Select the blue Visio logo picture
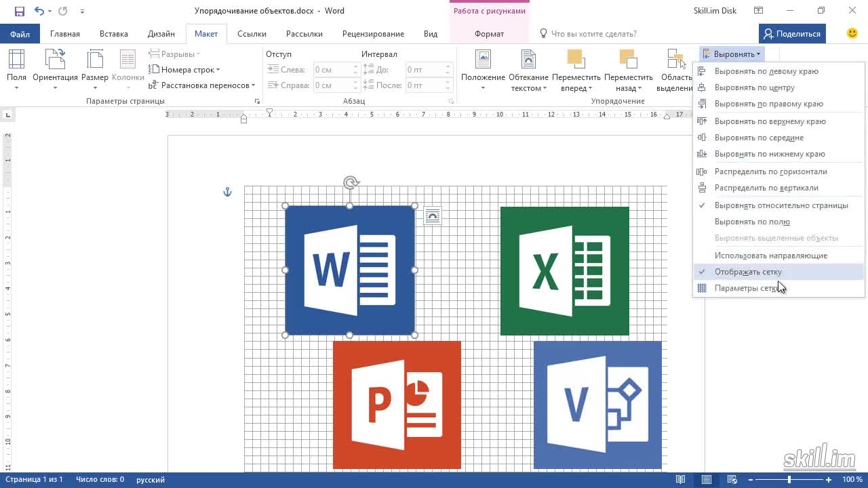The height and width of the screenshot is (488, 868). (x=597, y=405)
